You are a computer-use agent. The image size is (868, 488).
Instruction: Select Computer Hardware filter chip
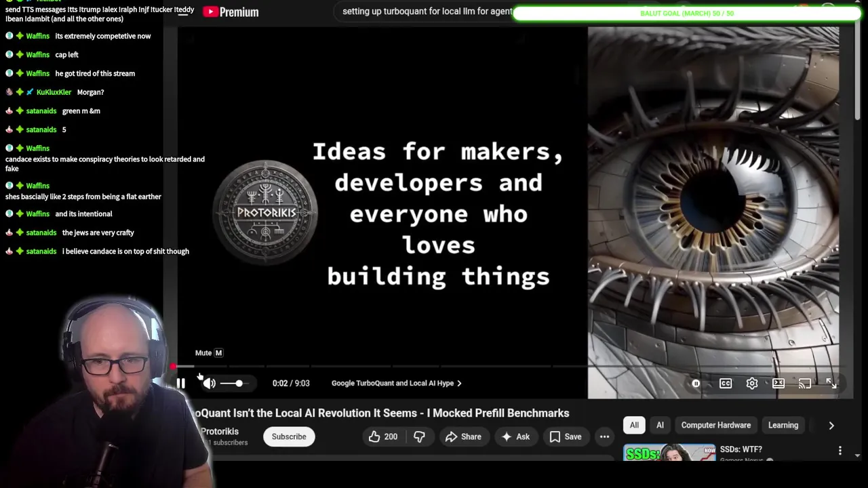(716, 425)
